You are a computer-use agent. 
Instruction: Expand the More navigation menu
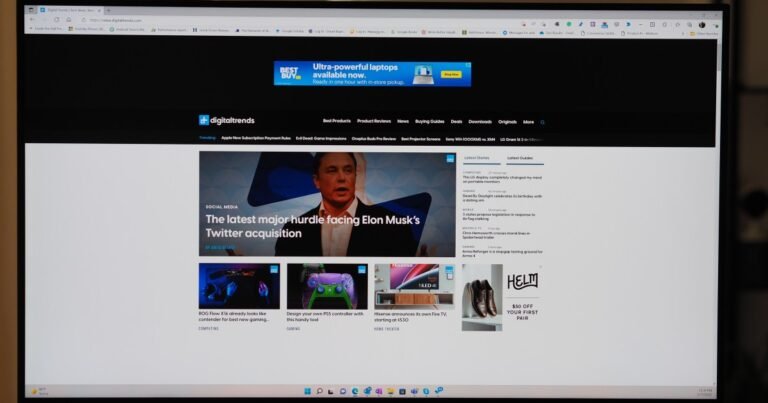(x=528, y=122)
